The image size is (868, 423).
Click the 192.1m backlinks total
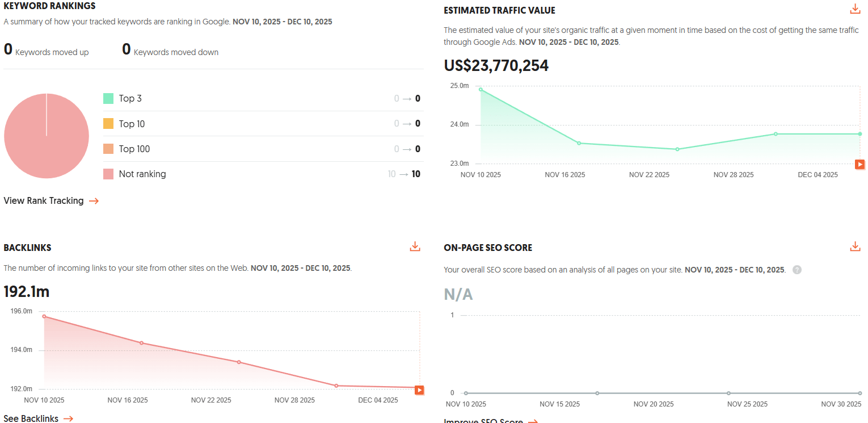26,291
